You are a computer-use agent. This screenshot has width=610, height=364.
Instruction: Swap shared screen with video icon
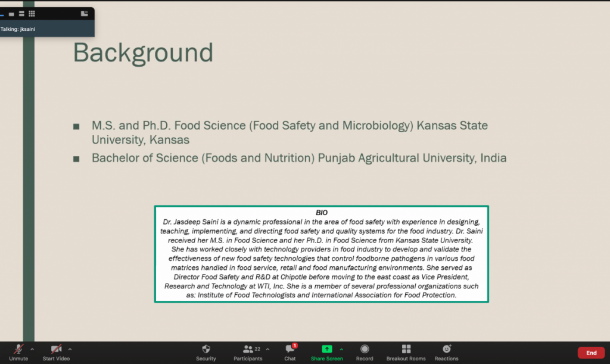(x=85, y=14)
